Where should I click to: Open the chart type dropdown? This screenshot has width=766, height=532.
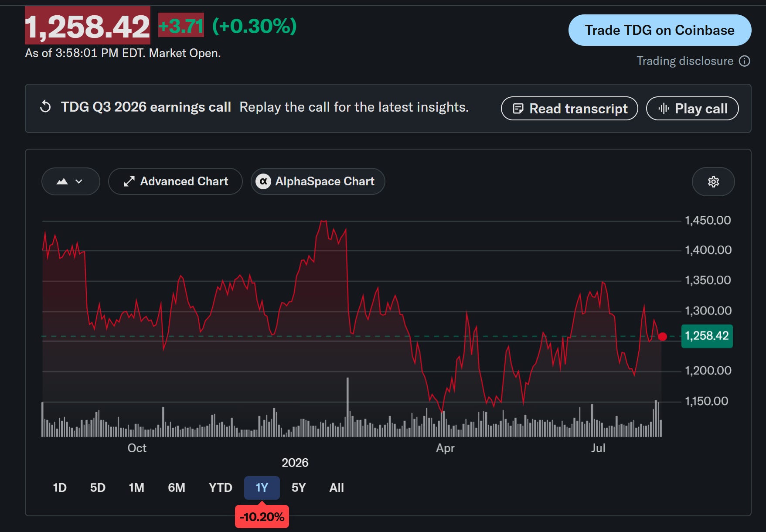point(71,181)
